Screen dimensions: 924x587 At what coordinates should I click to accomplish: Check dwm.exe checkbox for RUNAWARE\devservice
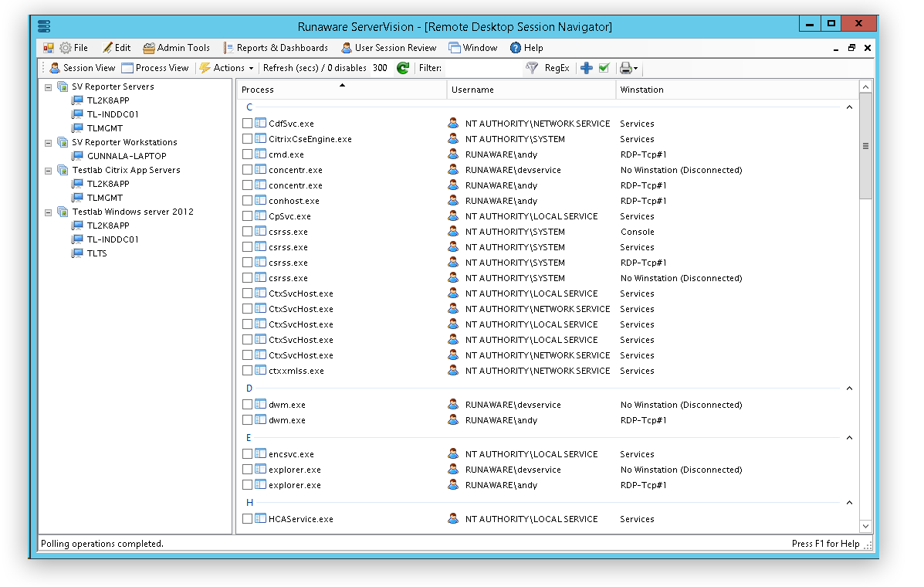click(x=248, y=405)
